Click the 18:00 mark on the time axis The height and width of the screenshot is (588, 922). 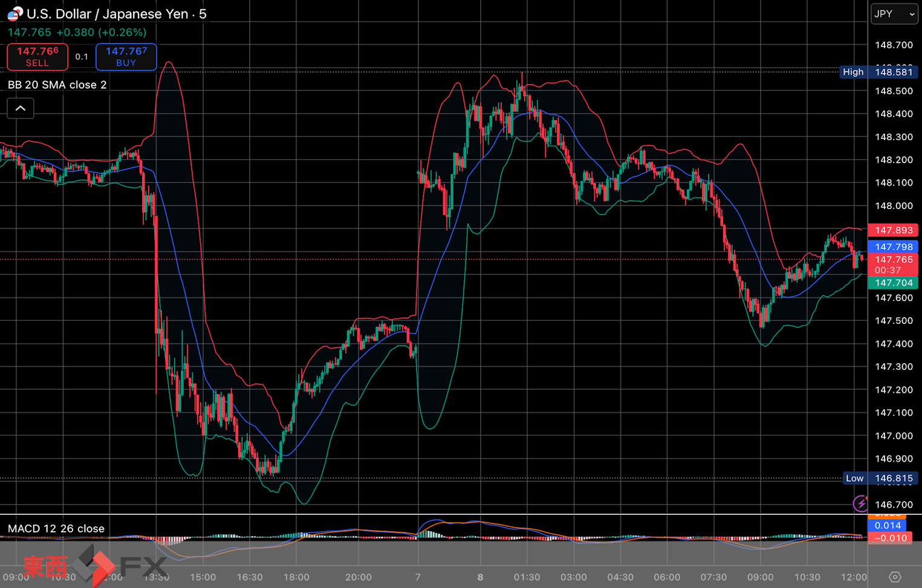click(296, 577)
